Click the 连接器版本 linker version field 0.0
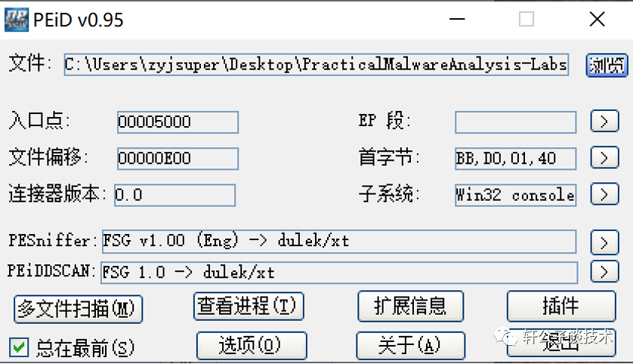Viewport: 633px width, 364px height. (174, 196)
